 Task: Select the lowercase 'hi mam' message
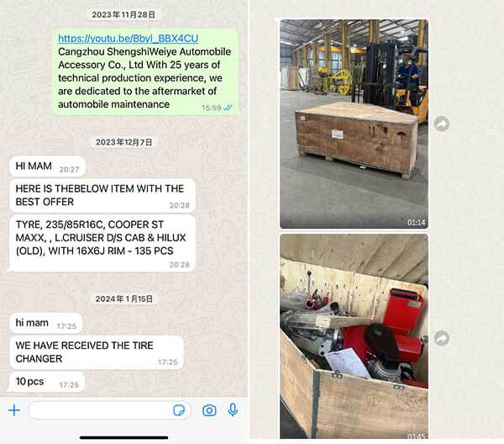point(46,323)
